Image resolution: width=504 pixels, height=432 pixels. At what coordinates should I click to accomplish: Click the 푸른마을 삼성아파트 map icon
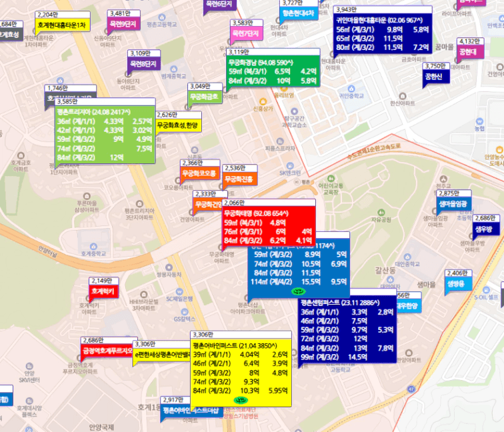[x=87, y=196]
